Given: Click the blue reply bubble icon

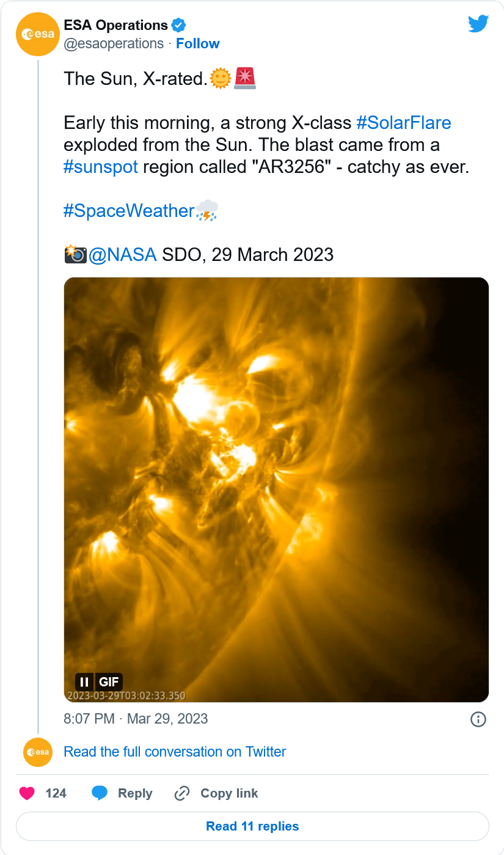Looking at the screenshot, I should [x=100, y=793].
